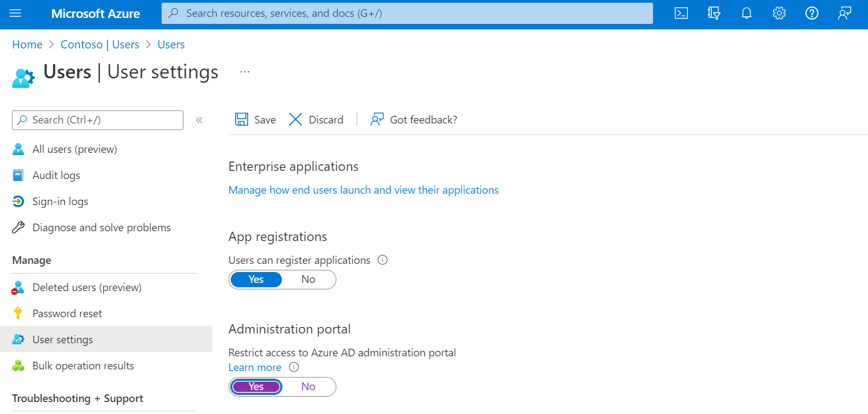The width and height of the screenshot is (868, 414).
Task: Open the portal hamburger menu
Action: [15, 13]
